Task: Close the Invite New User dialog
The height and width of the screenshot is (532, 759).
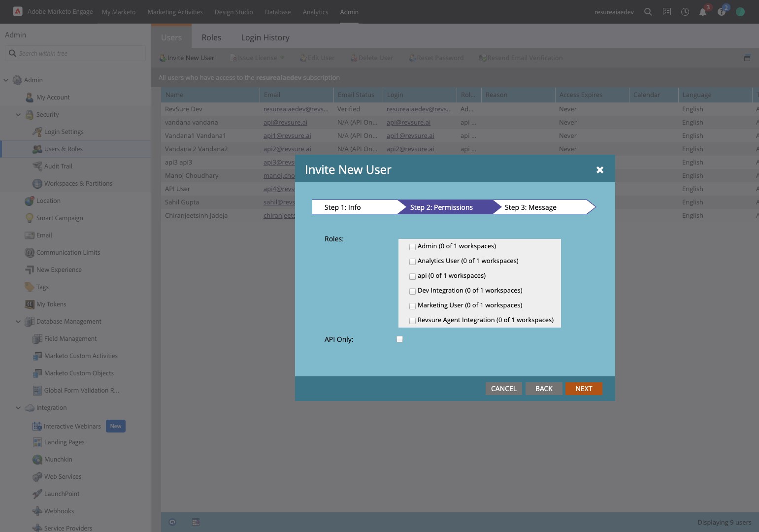Action: point(600,169)
